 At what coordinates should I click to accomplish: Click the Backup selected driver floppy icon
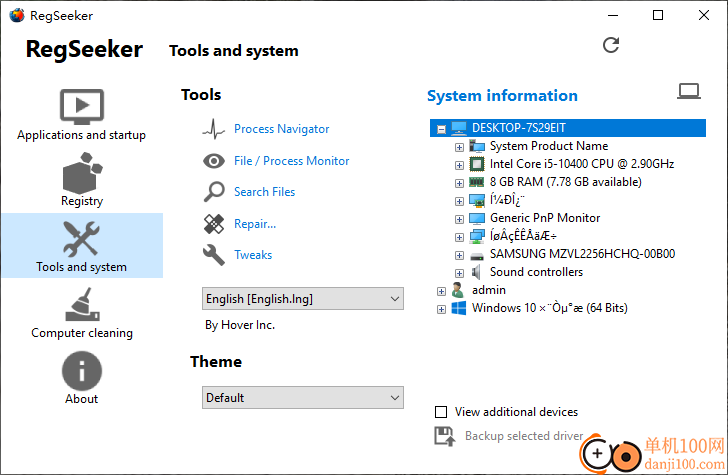tap(445, 436)
